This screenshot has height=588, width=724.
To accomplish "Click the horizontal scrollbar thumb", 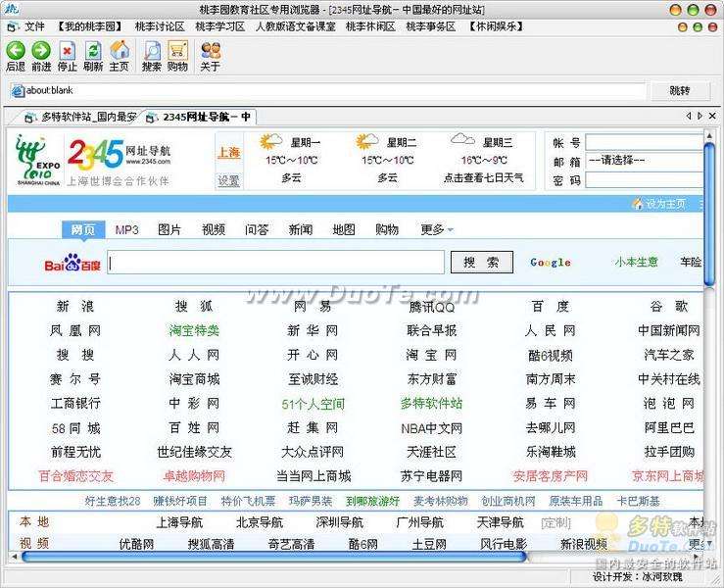I will [273, 557].
